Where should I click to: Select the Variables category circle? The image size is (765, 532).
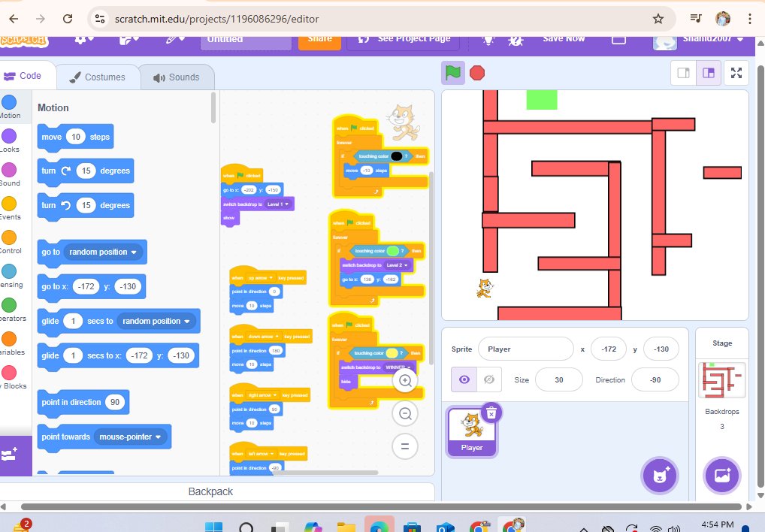[x=9, y=339]
